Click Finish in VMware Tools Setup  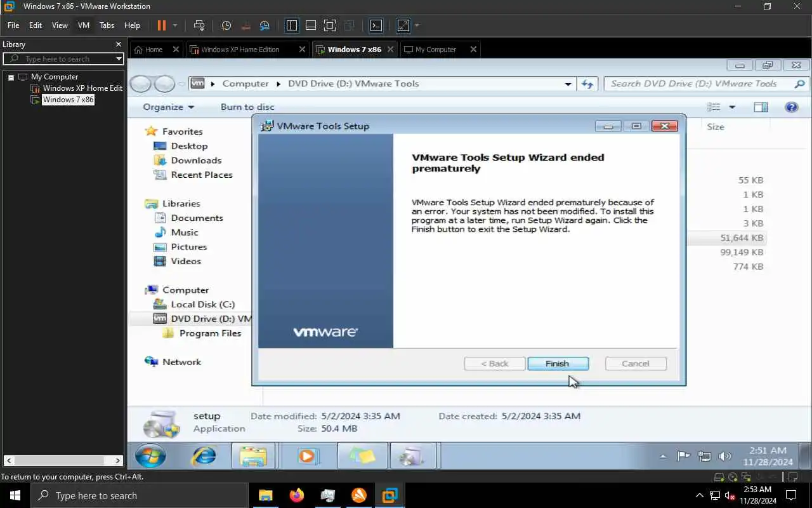(558, 364)
